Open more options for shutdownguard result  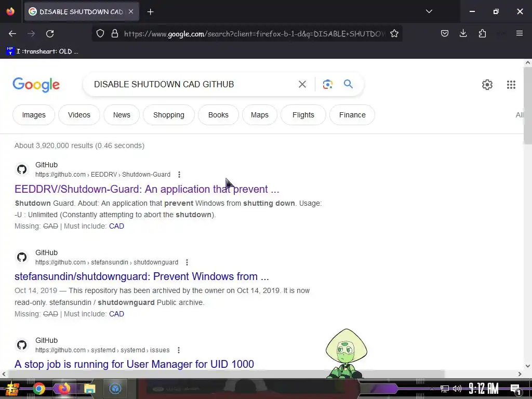pos(187,262)
